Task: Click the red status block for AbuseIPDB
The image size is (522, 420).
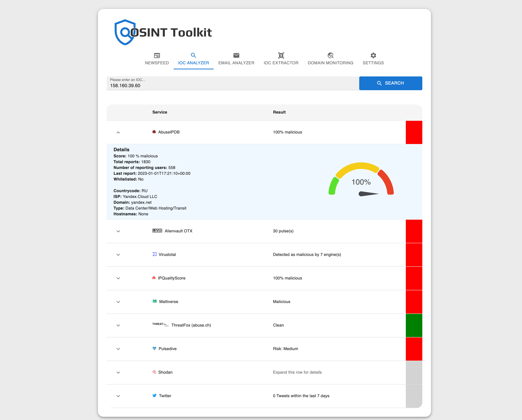Action: point(414,132)
